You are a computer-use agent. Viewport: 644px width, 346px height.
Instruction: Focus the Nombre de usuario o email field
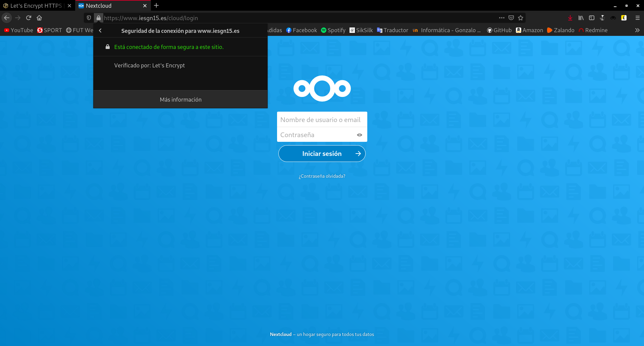pyautogui.click(x=322, y=120)
